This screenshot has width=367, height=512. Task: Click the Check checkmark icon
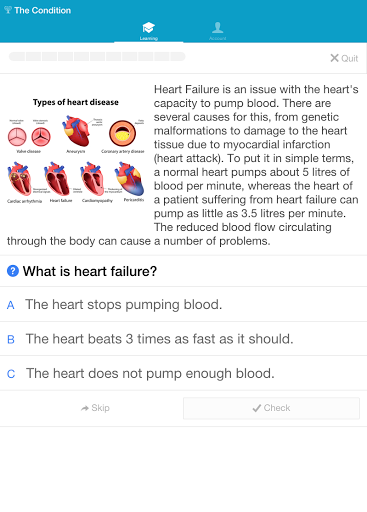257,408
